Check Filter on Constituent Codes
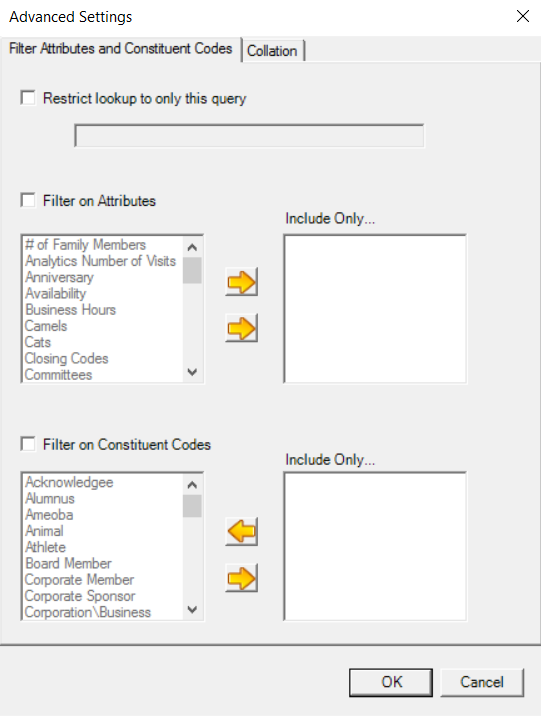Viewport: 541px width, 716px height. tap(28, 444)
